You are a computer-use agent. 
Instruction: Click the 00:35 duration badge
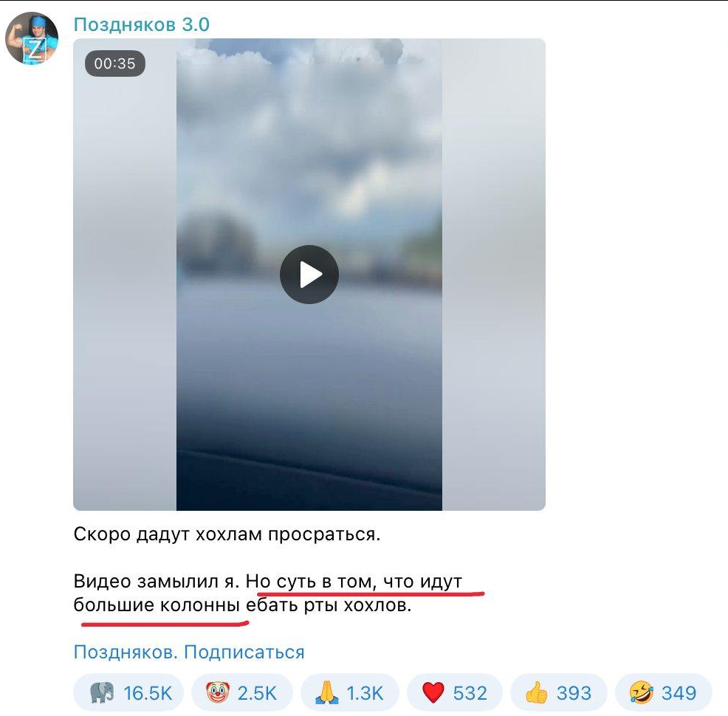pos(114,63)
